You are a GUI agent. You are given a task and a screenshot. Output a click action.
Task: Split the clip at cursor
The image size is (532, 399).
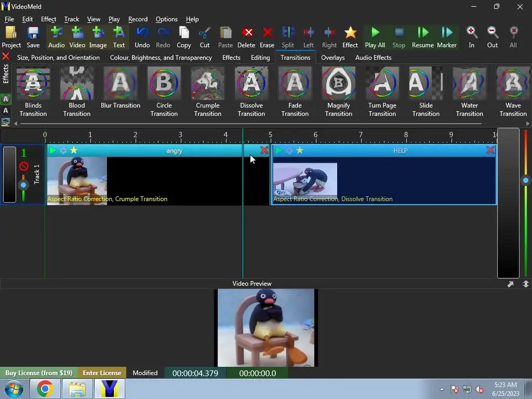pyautogui.click(x=288, y=37)
